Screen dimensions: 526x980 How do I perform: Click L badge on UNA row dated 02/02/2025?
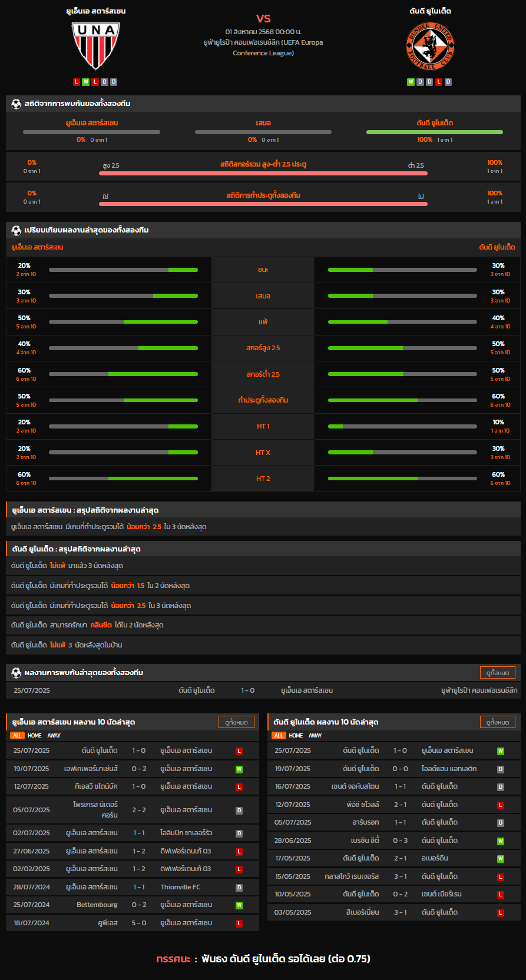(x=239, y=869)
